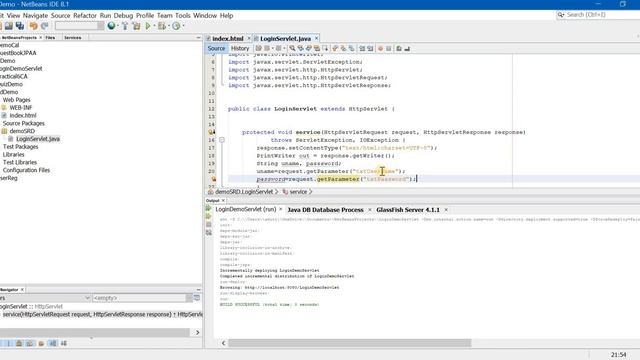The height and width of the screenshot is (360, 640).
Task: Click the Redo icon in main toolbar
Action: pyautogui.click(x=44, y=26)
